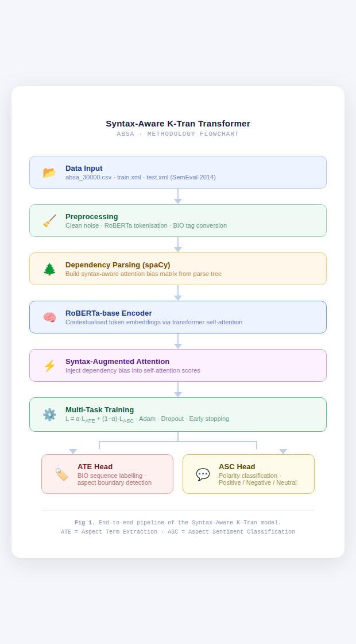Viewport: 356px width, 644px height.
Task: Click the lightning bolt Syntax-Augmented Attention icon
Action: [x=49, y=366]
